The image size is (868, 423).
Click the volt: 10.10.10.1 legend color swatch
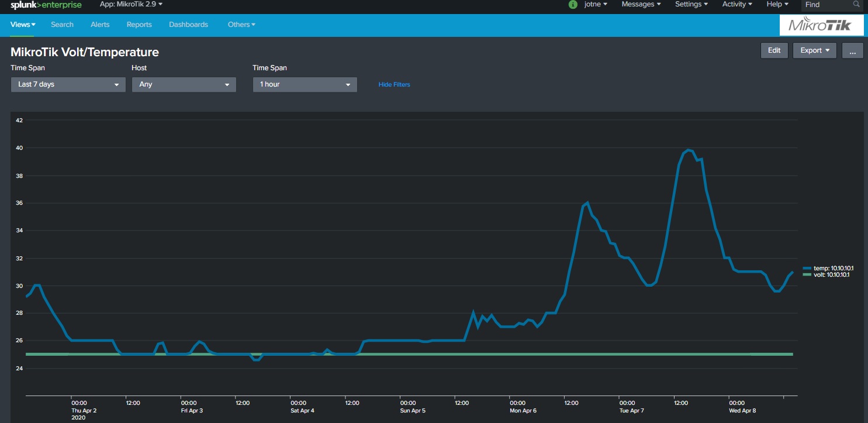pos(807,274)
